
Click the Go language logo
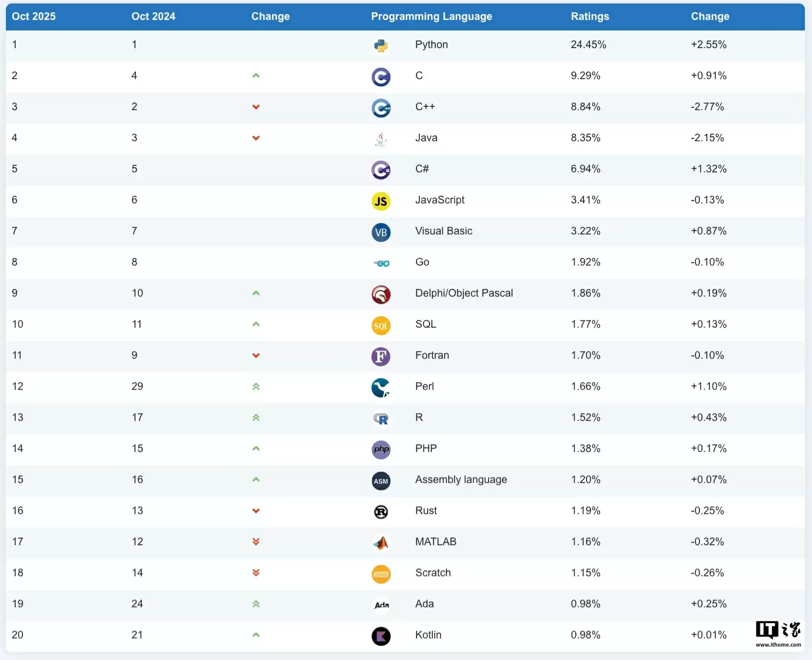tap(381, 263)
